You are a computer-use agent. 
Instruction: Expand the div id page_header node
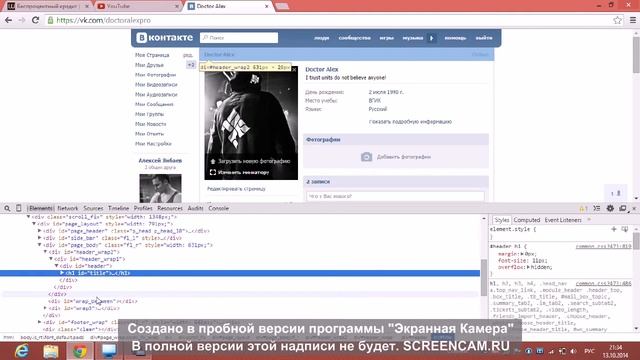tap(40, 231)
